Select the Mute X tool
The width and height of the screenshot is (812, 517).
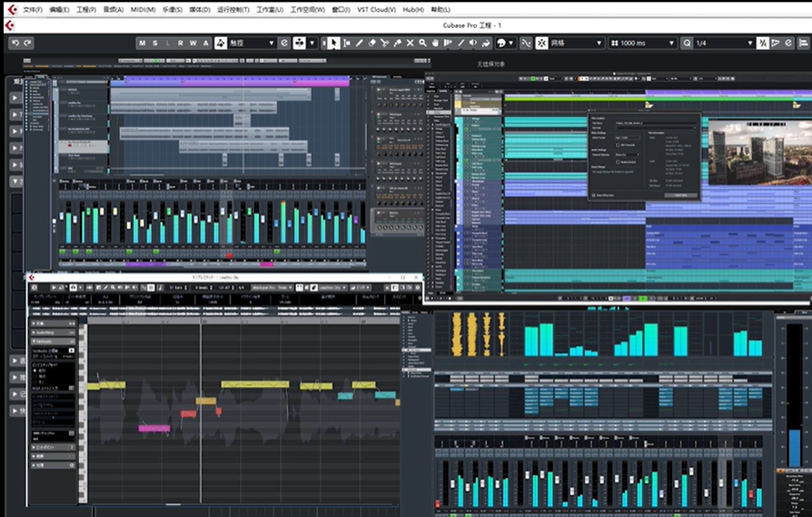[410, 43]
